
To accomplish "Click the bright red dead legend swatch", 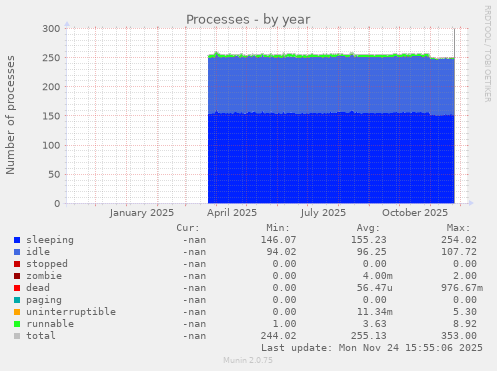I will [x=17, y=288].
